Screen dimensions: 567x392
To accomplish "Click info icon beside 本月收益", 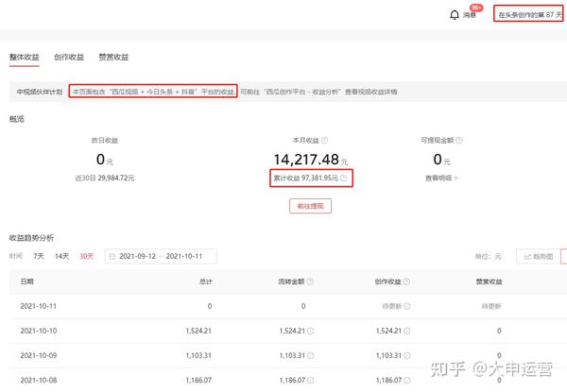I will (x=324, y=140).
